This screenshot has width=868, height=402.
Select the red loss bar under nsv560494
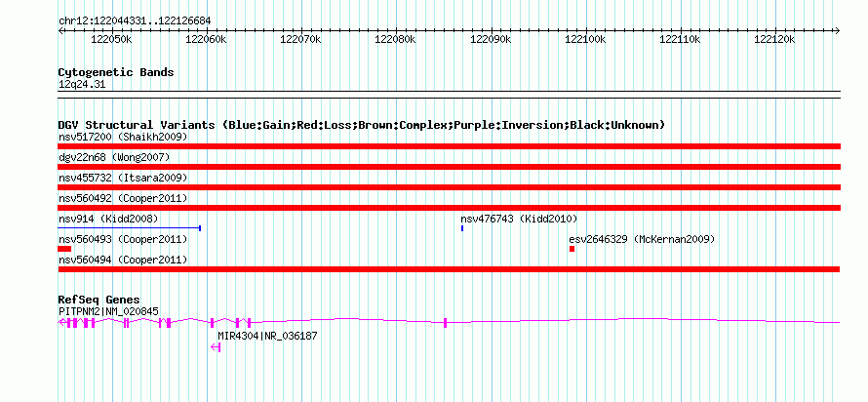pyautogui.click(x=449, y=269)
